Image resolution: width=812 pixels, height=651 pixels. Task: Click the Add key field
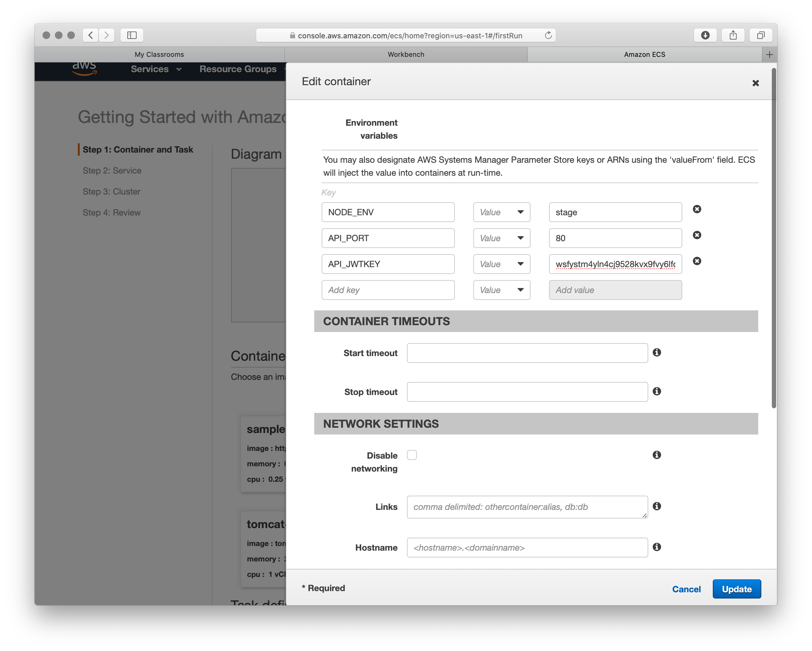388,290
